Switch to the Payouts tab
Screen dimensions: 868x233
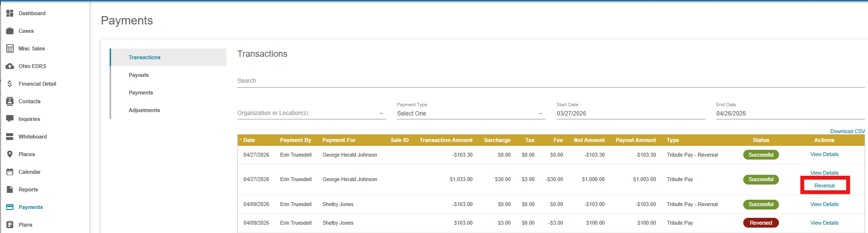point(138,75)
